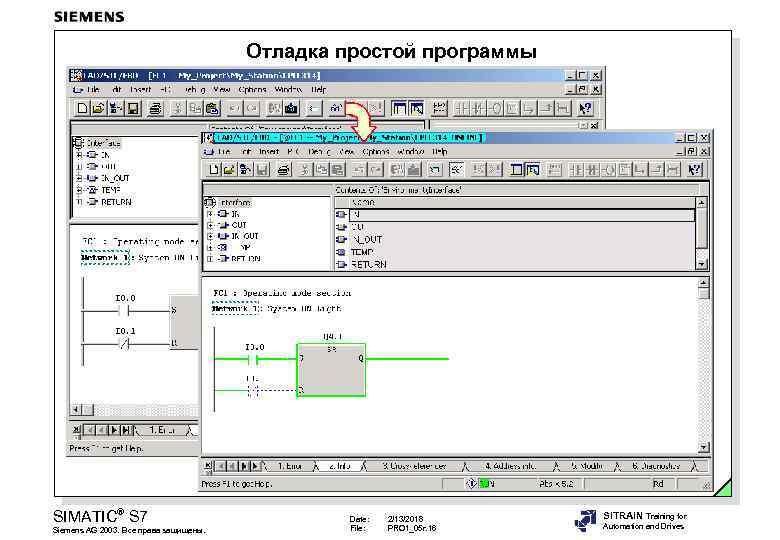Expand OUT node in front window interface tree
Viewport: 780px width, 540px height.
[x=210, y=225]
